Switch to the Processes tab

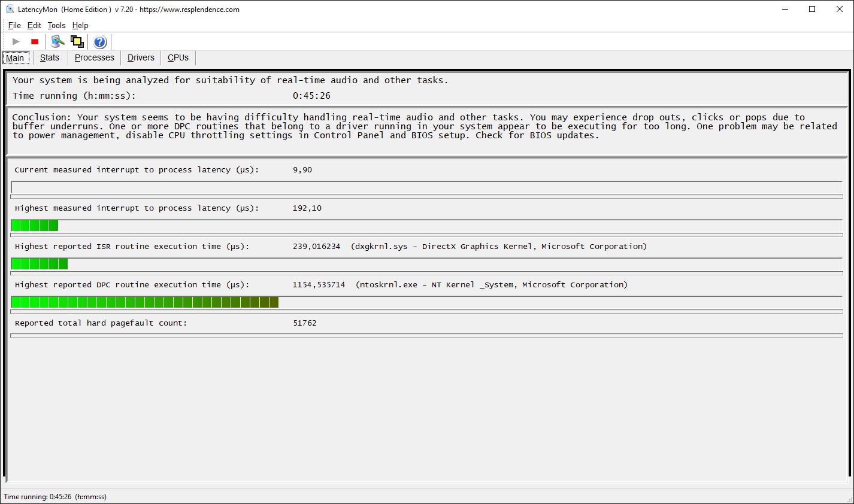[94, 57]
